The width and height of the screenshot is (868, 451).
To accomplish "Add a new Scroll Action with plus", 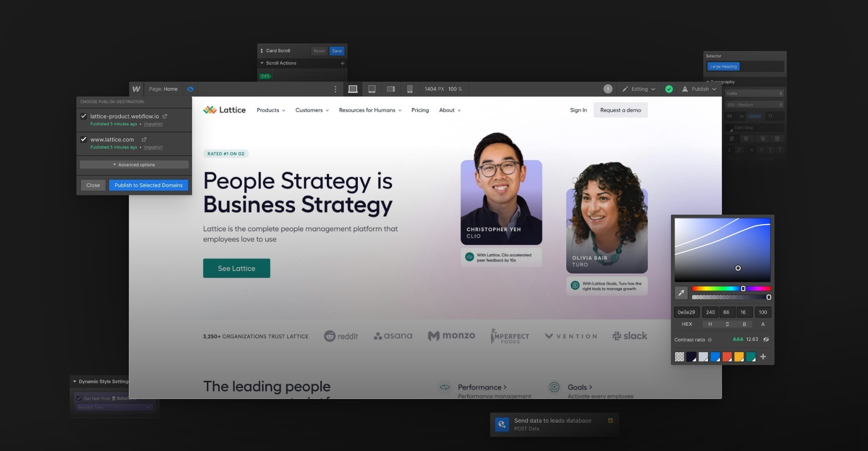I will [x=343, y=63].
